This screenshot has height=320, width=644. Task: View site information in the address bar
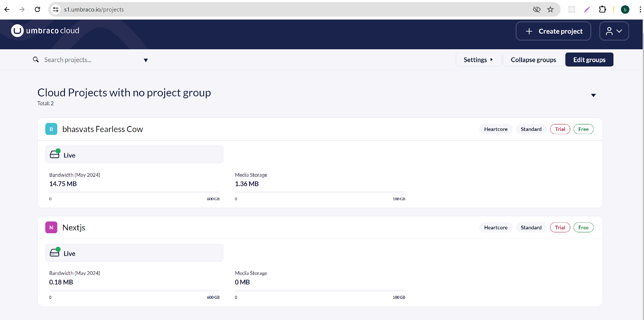56,10
